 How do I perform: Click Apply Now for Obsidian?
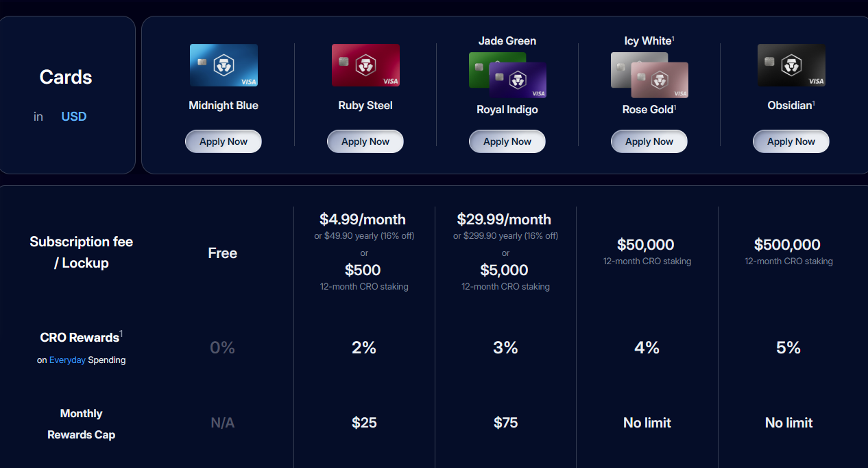[x=791, y=141]
